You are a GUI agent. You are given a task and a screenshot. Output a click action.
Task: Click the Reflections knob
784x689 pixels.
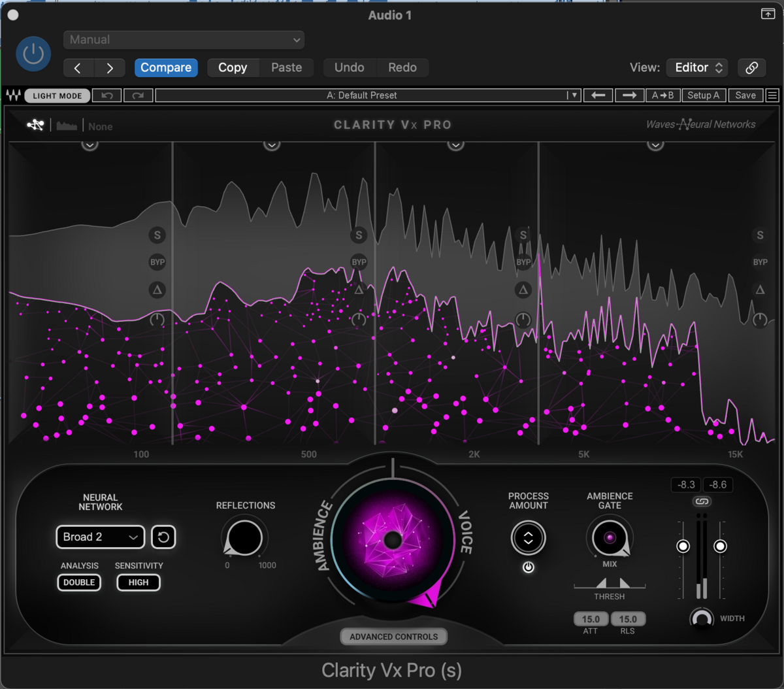pos(244,538)
